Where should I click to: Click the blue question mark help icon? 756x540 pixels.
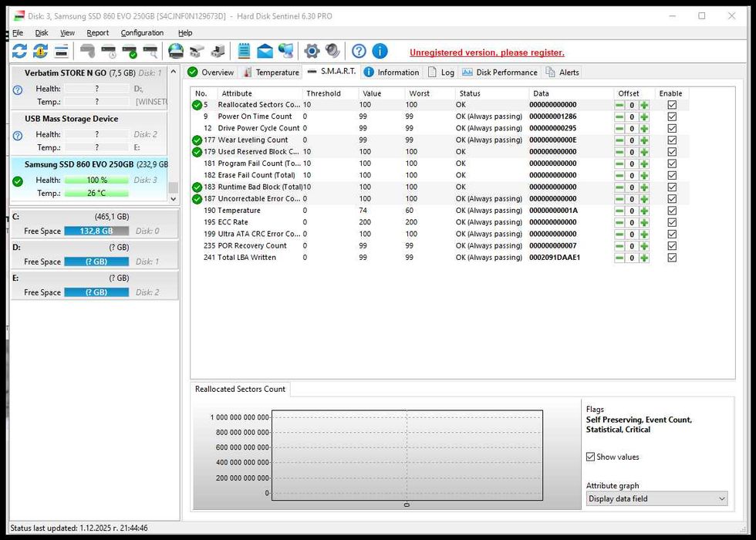[359, 51]
